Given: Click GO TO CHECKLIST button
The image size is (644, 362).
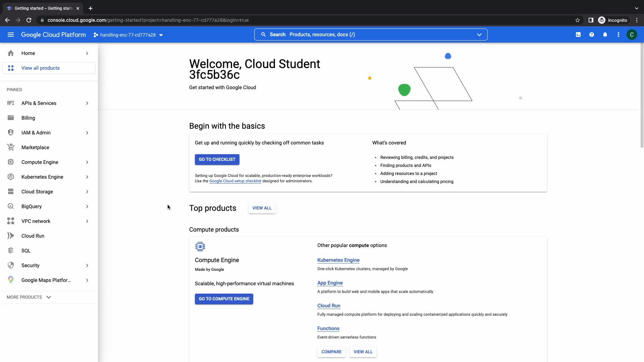Looking at the screenshot, I should [x=217, y=160].
